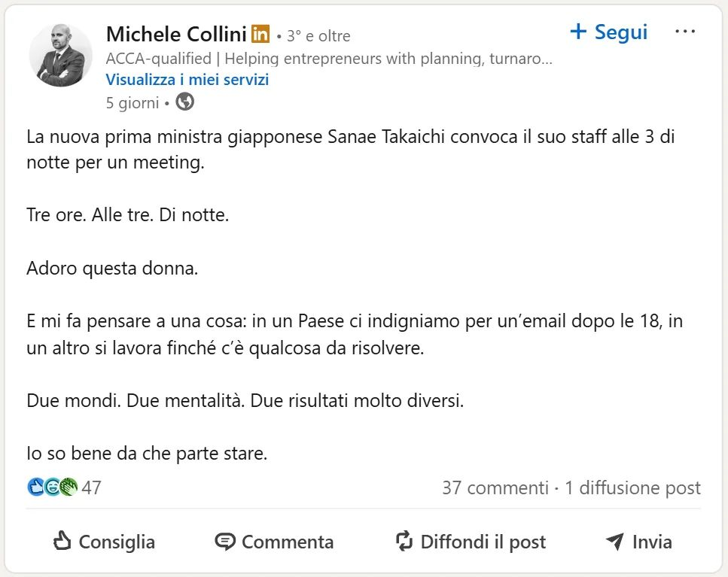Open Michele Collini's profile name link
The width and height of the screenshot is (728, 577).
pyautogui.click(x=177, y=34)
